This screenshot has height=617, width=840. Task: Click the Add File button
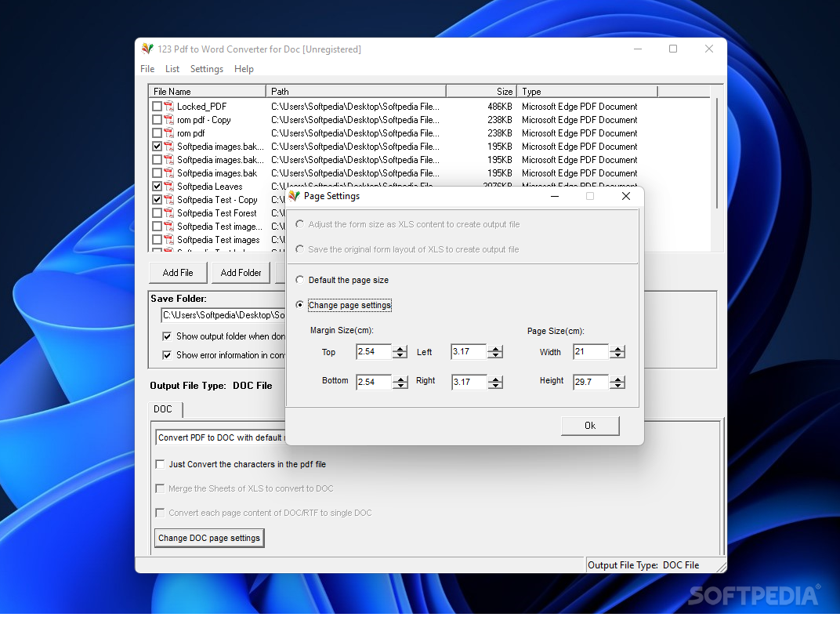[178, 272]
